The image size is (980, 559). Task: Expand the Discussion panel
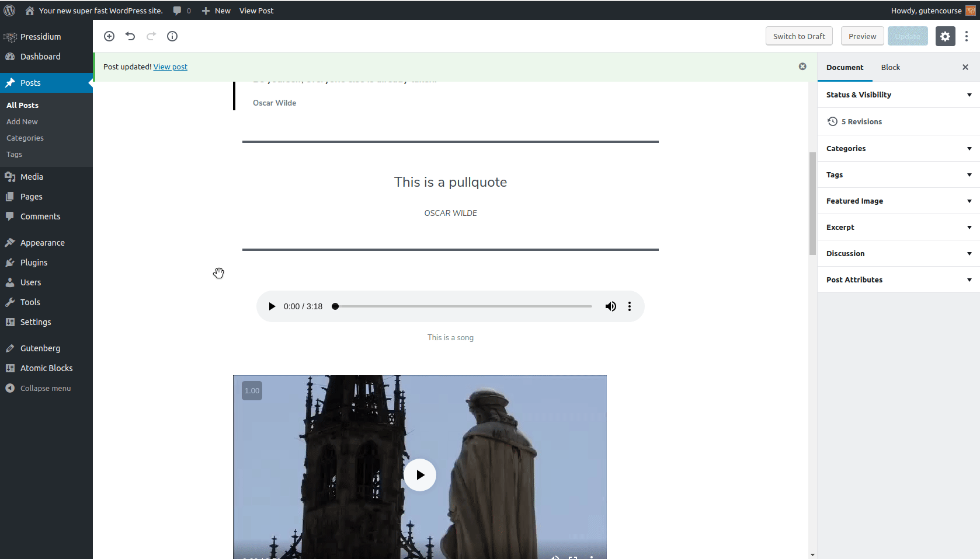(898, 253)
